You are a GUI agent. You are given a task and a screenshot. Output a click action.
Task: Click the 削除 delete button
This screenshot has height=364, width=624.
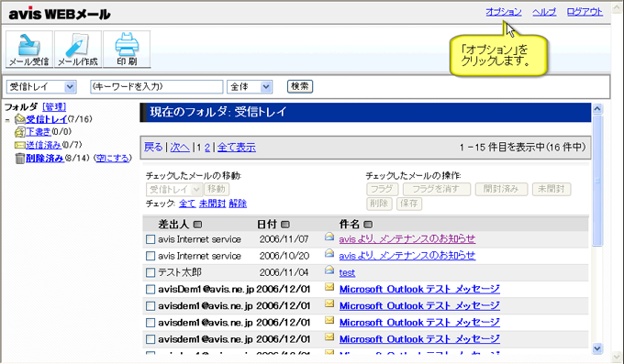click(x=379, y=204)
